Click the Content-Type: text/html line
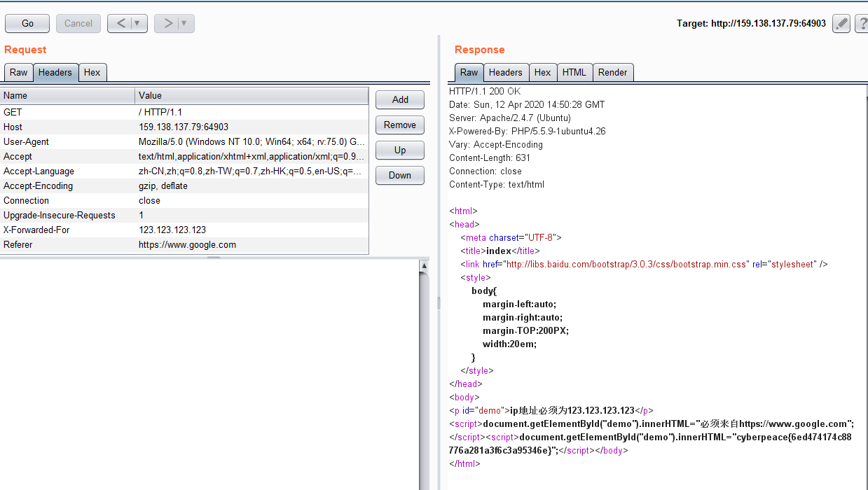 pos(497,184)
